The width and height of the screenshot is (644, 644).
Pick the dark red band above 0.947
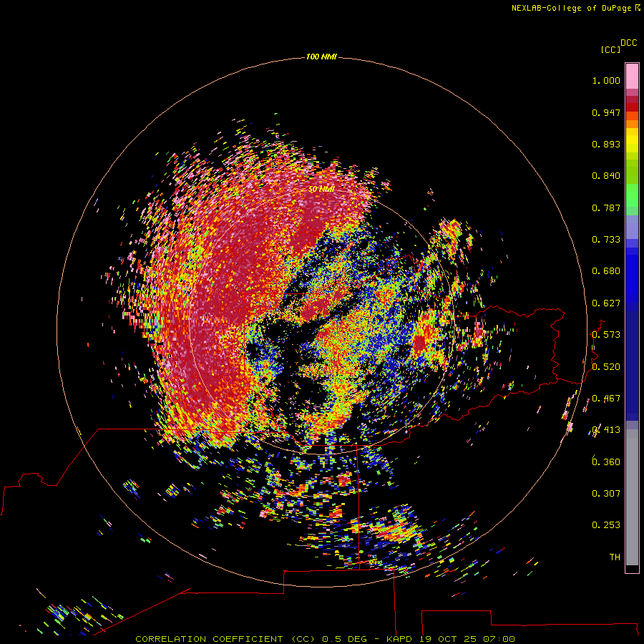(632, 107)
